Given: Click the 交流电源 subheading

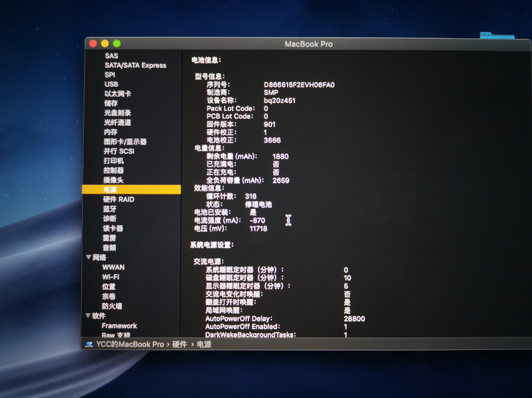Looking at the screenshot, I should coord(209,261).
